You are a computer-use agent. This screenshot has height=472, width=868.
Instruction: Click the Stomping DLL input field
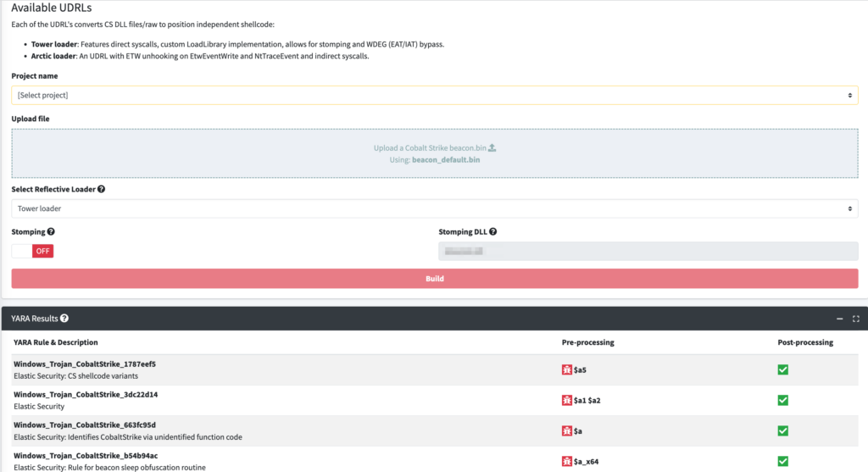[x=648, y=251]
